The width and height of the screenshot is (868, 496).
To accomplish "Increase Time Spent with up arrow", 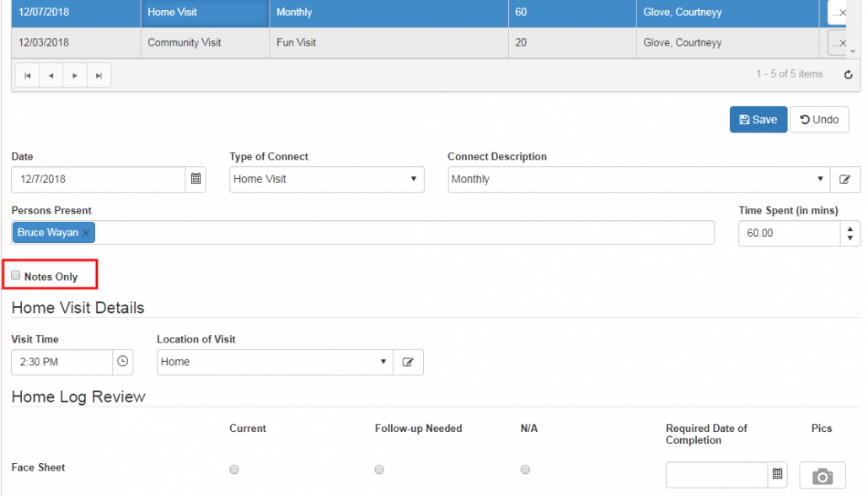I will tap(849, 228).
